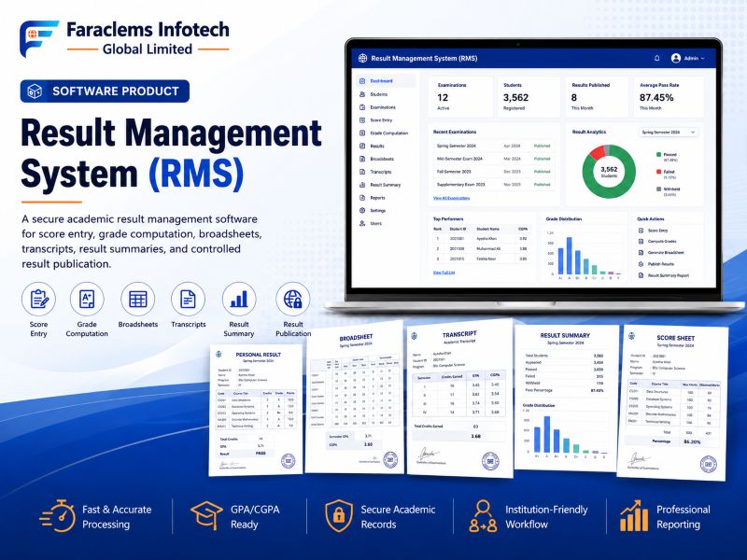This screenshot has width=747, height=560.
Task: Click the Dashboard sidebar icon
Action: [362, 81]
